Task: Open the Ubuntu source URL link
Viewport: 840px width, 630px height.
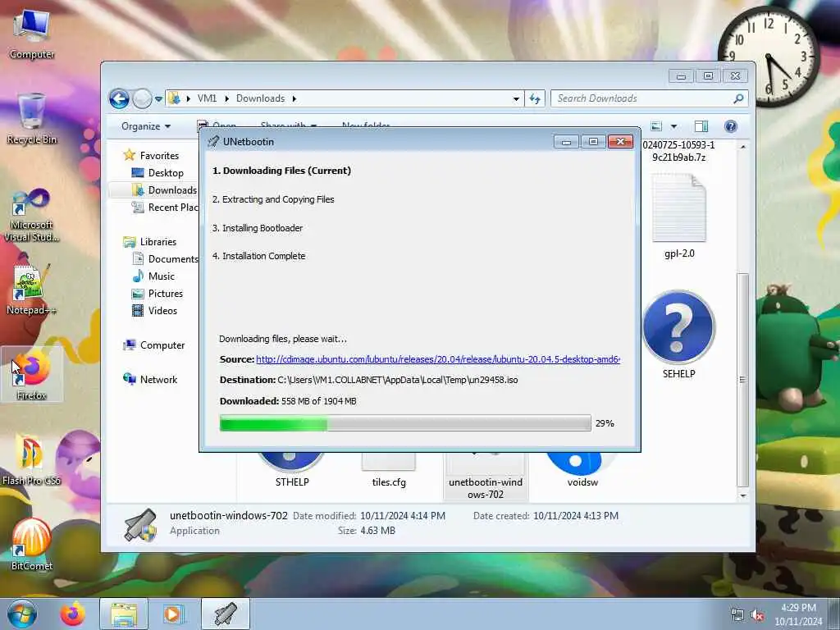Action: [438, 359]
